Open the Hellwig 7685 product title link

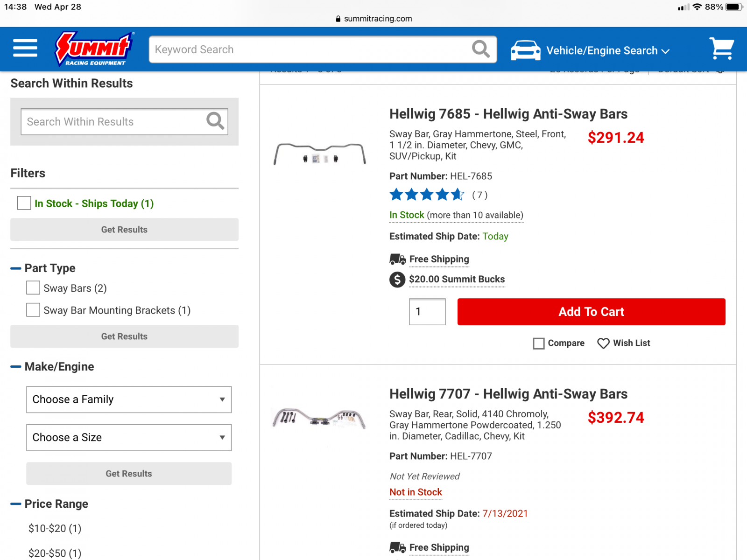508,114
